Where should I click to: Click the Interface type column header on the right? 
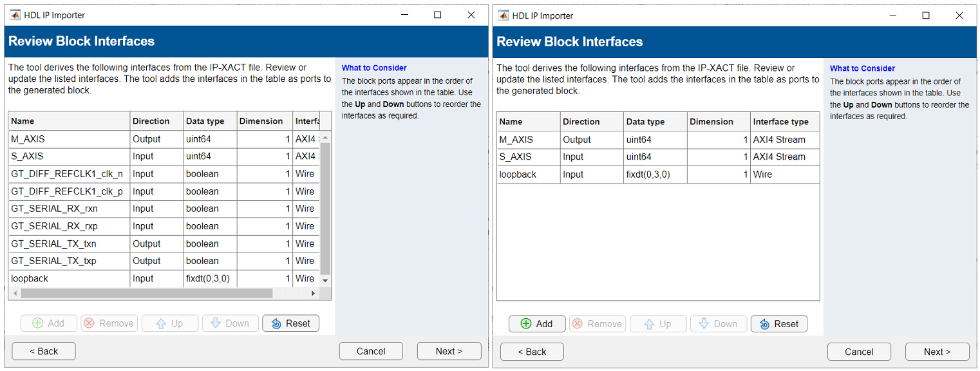tap(780, 122)
